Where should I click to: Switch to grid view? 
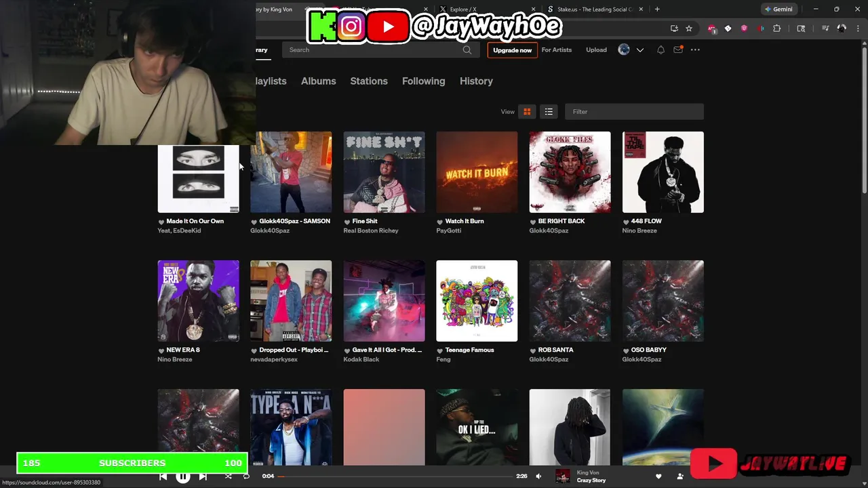tap(527, 112)
